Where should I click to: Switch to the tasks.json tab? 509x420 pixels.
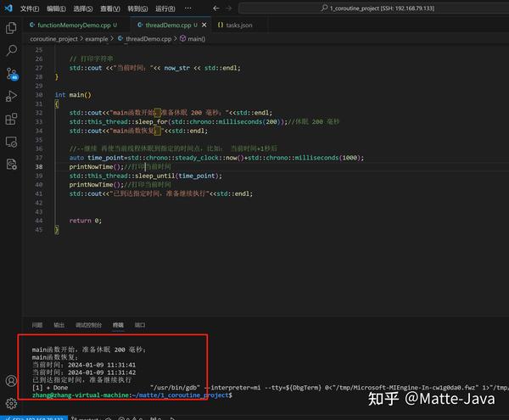(239, 25)
